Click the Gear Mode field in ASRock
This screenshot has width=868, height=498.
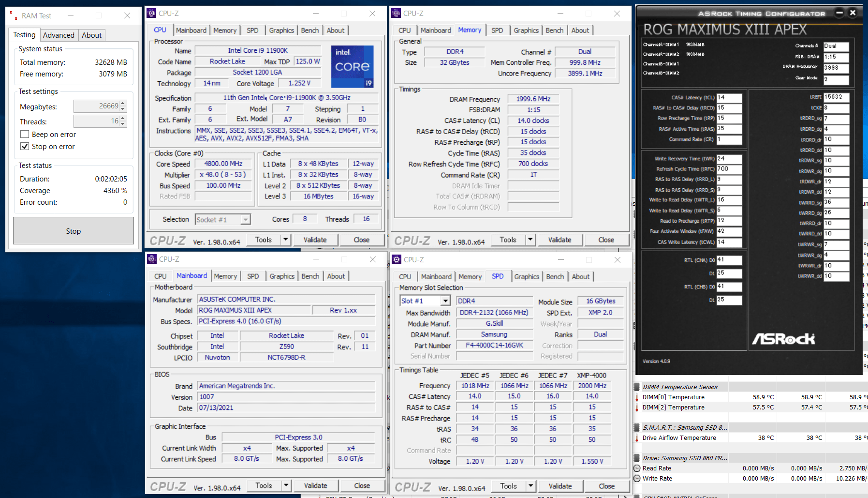(836, 79)
